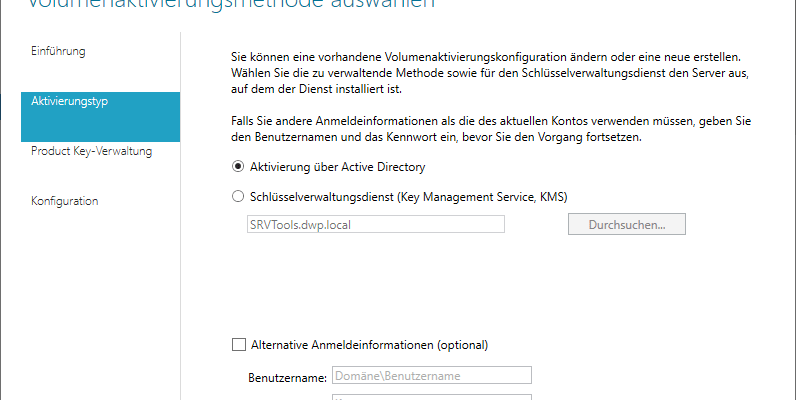
Task: Click the 'Aktivierung über Active Directory' label text
Action: (x=339, y=166)
